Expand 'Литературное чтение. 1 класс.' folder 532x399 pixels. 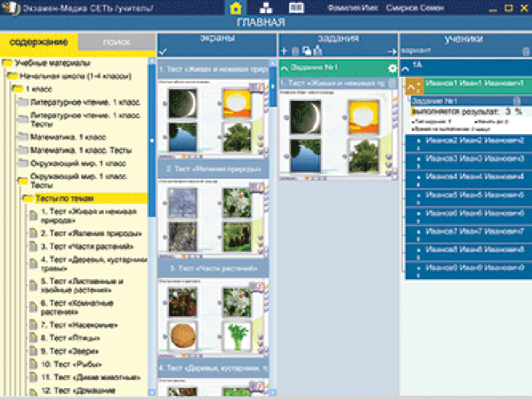tap(22, 102)
